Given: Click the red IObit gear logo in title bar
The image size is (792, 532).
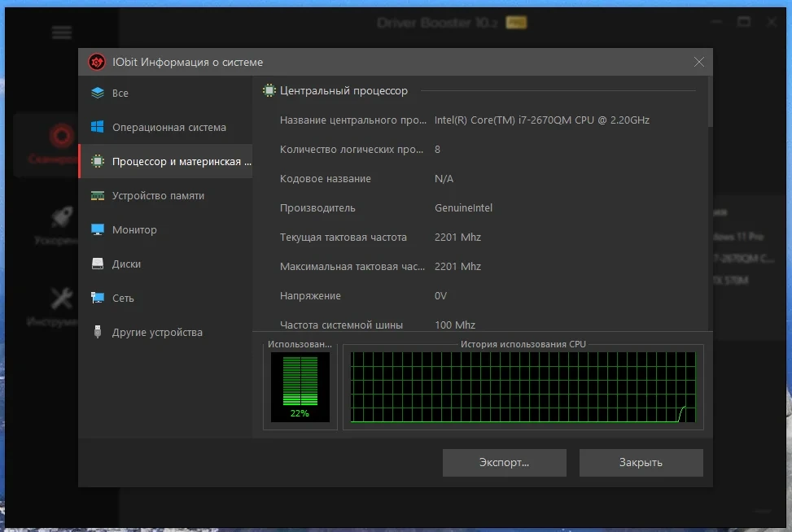Looking at the screenshot, I should (x=97, y=62).
